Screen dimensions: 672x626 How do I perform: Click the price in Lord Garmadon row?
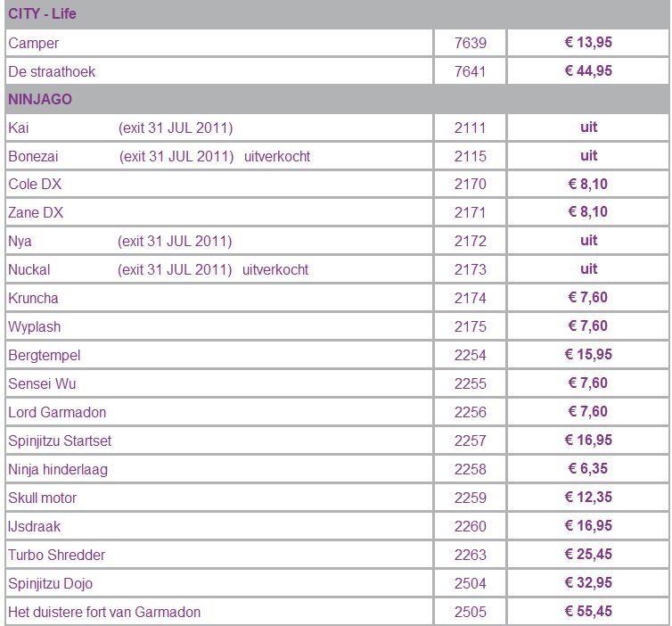click(x=588, y=411)
